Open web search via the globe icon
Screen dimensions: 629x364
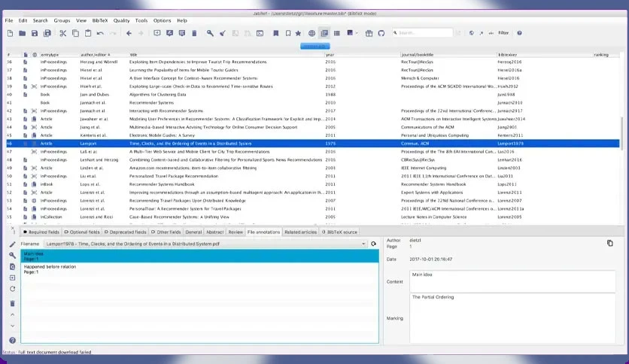[311, 33]
